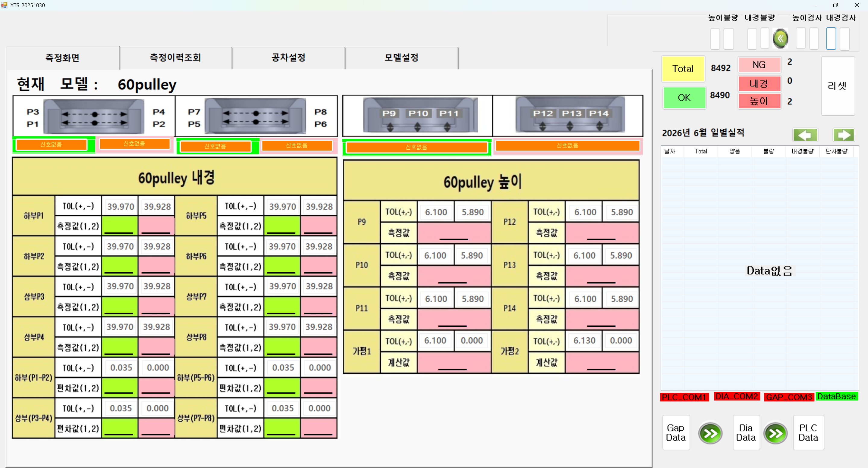Screen dimensions: 868x468
Task: Click the green double-left arrow indicator icon
Action: [x=780, y=38]
